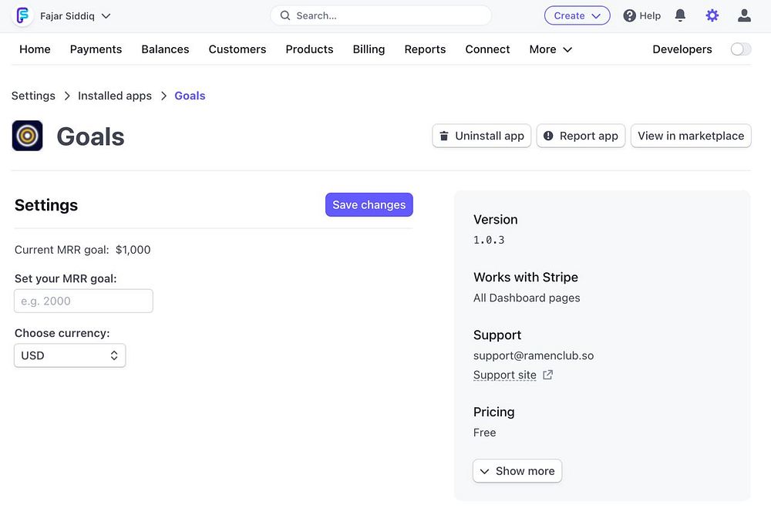771x532 pixels.
Task: Click the Uninstall app button
Action: click(481, 136)
